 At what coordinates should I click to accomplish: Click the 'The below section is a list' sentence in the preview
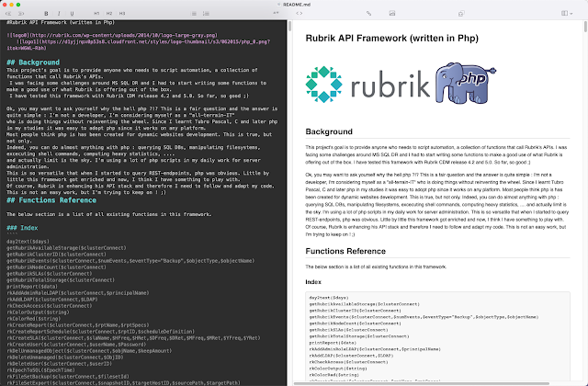[x=376, y=267]
